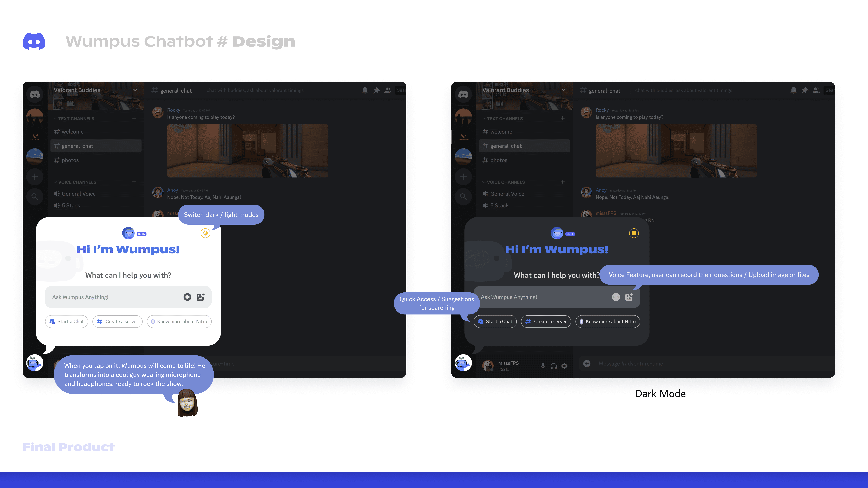Open user settings gear in right mockup
Viewport: 868px width, 488px height.
pos(564,366)
